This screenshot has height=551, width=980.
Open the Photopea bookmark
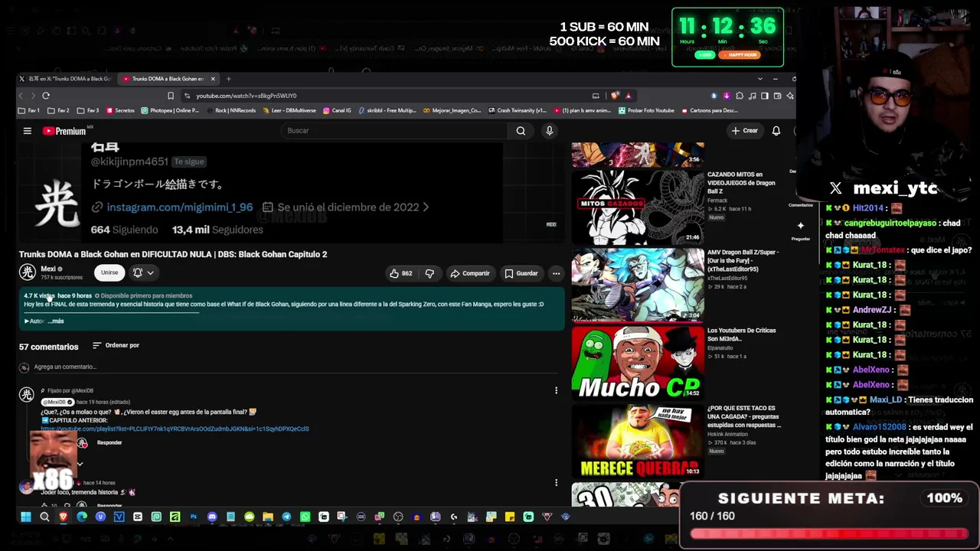pyautogui.click(x=169, y=110)
